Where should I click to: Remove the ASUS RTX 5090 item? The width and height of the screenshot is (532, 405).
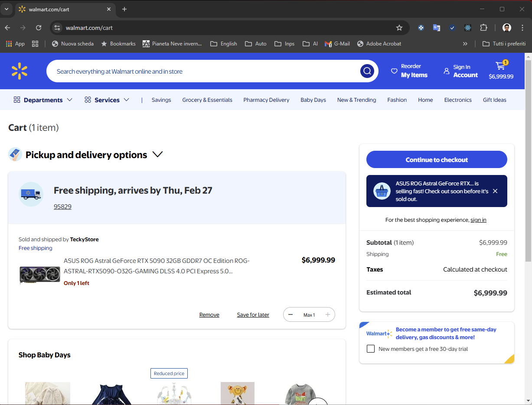coord(209,315)
